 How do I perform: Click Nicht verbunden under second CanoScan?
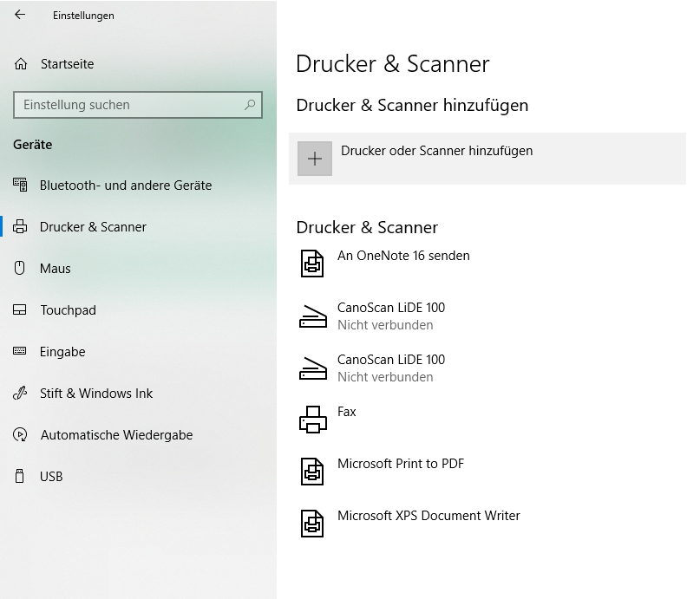coord(385,377)
